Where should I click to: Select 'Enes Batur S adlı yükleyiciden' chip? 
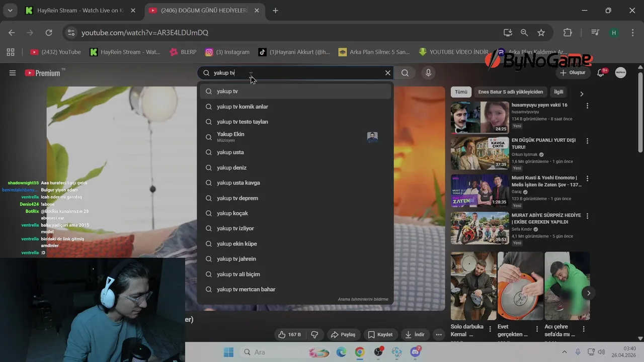point(510,92)
